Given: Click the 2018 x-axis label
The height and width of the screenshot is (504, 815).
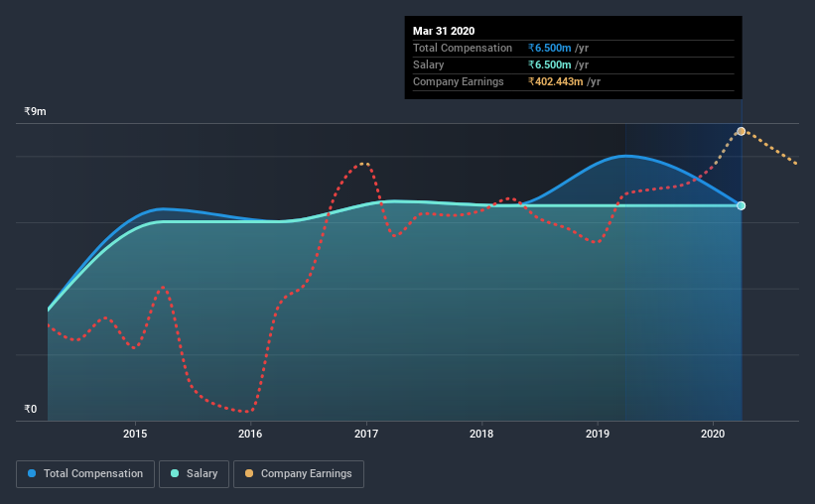Looking at the screenshot, I should tap(481, 434).
